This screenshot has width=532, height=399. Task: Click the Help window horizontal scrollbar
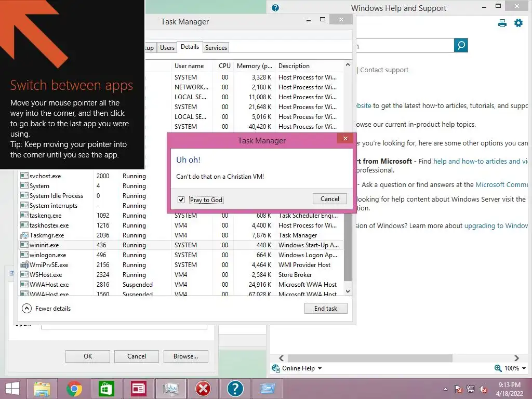click(x=370, y=358)
